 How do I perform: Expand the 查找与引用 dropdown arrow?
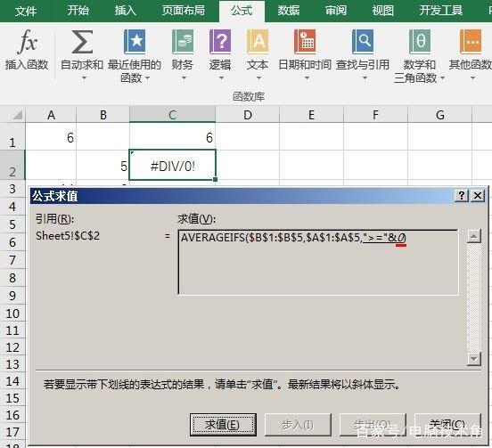(x=365, y=77)
